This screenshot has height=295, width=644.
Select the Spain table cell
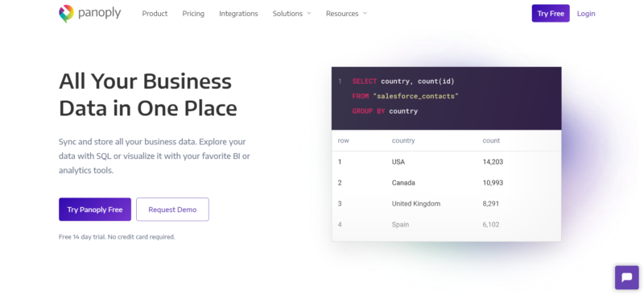[x=400, y=225]
